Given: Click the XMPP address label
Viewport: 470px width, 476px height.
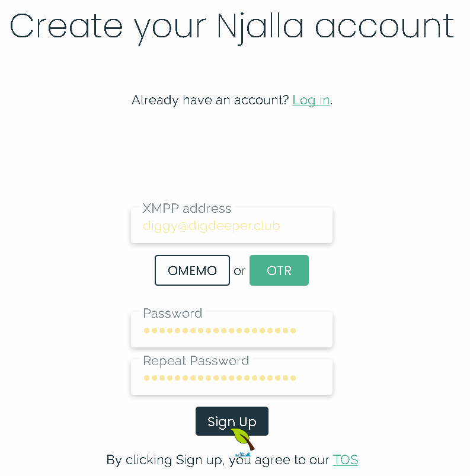Looking at the screenshot, I should pyautogui.click(x=187, y=209).
